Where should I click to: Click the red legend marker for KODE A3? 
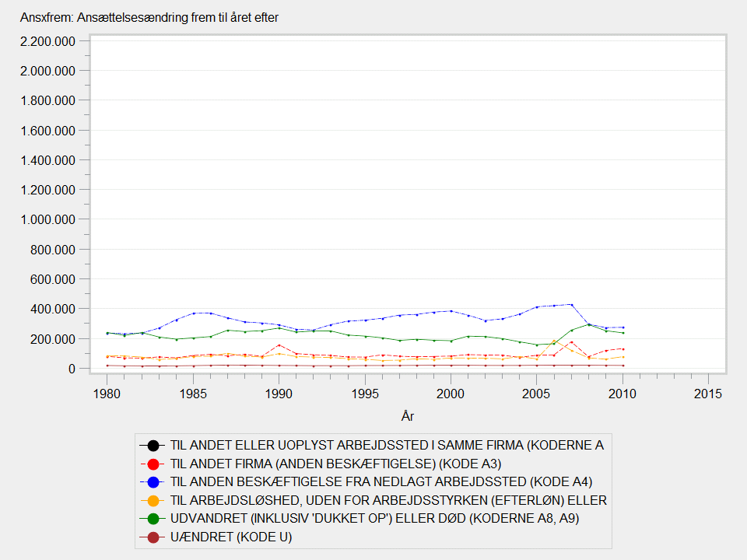(153, 464)
